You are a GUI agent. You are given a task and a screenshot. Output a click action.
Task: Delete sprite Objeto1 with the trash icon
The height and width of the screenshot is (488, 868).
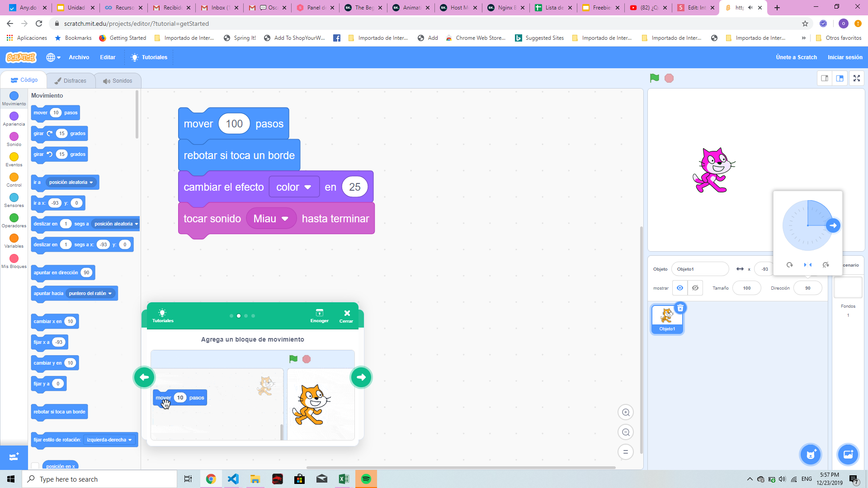[680, 308]
